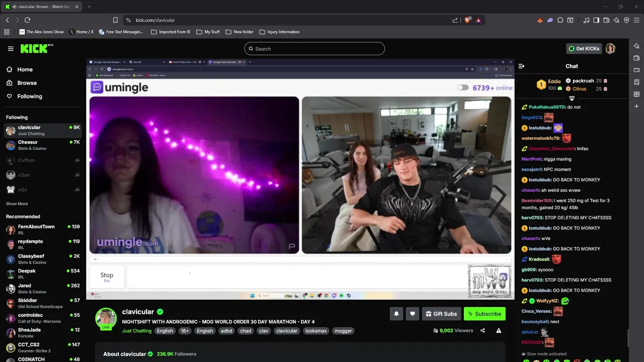Screen dimensions: 644x362
Task: Add new item to browser sidebar
Action: pos(636,106)
